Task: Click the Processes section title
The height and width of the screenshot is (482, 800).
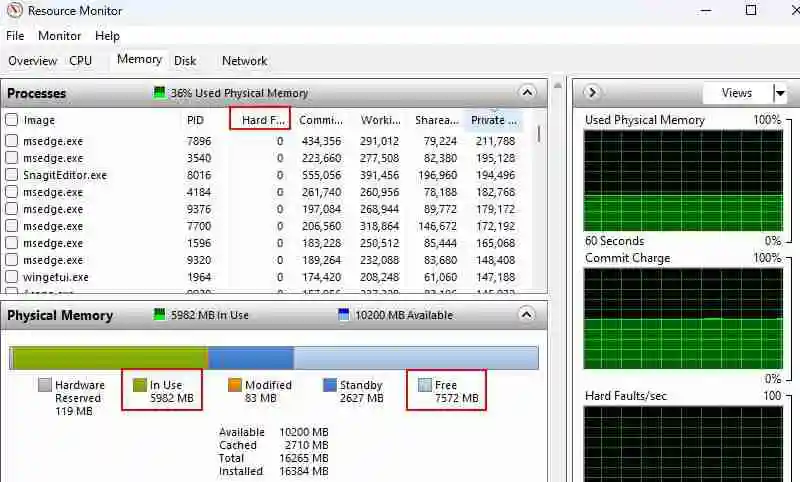Action: coord(36,93)
